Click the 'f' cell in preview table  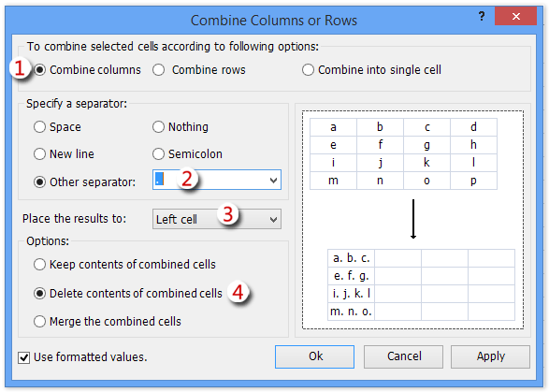click(x=381, y=145)
